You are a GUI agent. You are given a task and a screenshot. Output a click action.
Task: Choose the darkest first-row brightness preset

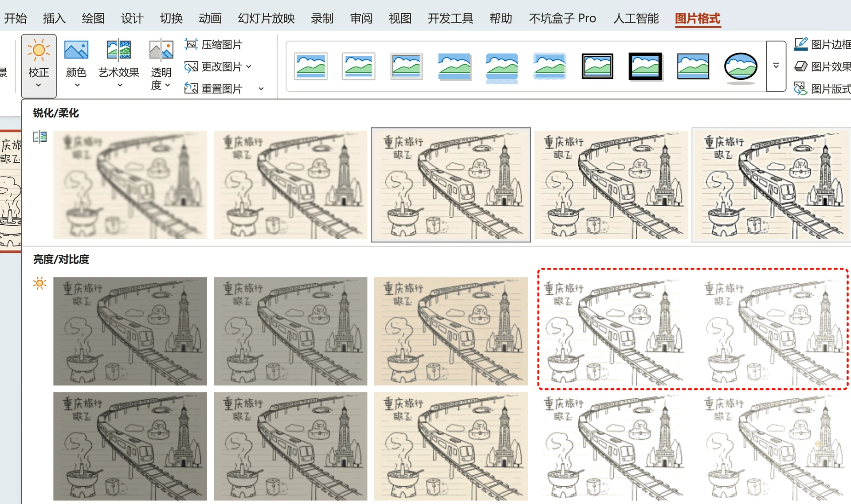130,331
